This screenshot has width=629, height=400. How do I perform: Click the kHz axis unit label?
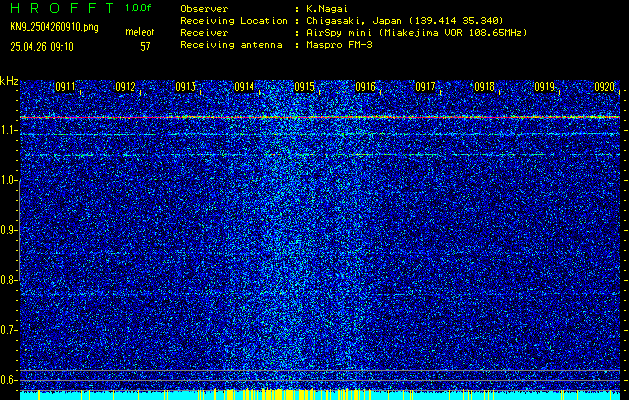9,81
